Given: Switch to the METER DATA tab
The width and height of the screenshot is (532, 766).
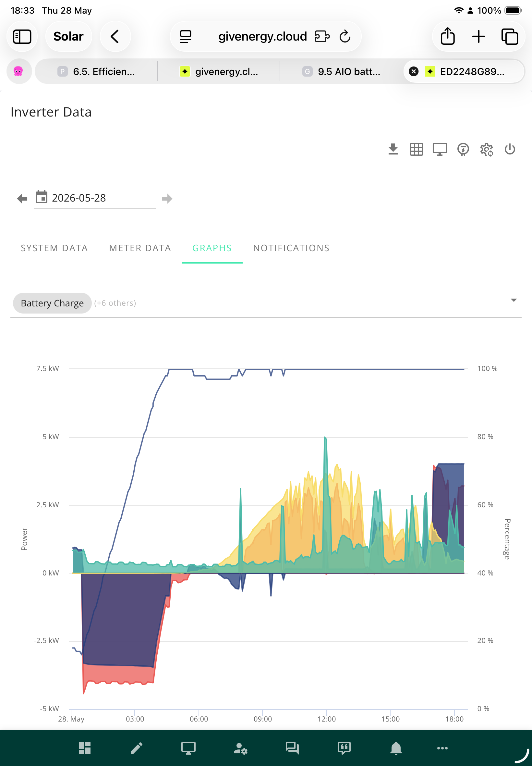Looking at the screenshot, I should [x=140, y=248].
